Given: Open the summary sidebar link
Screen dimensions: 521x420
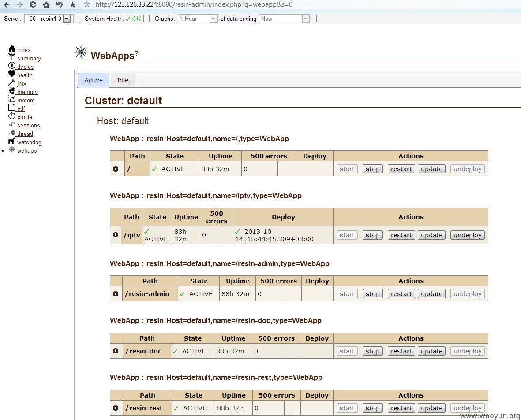Looking at the screenshot, I should click(x=29, y=59).
